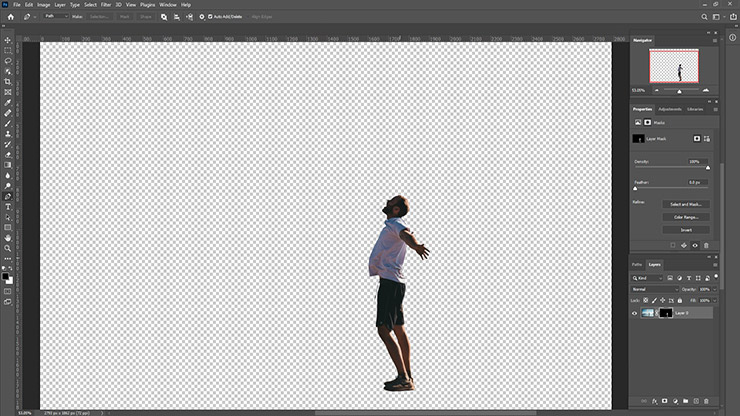
Task: Select the Crop tool
Action: [x=8, y=81]
